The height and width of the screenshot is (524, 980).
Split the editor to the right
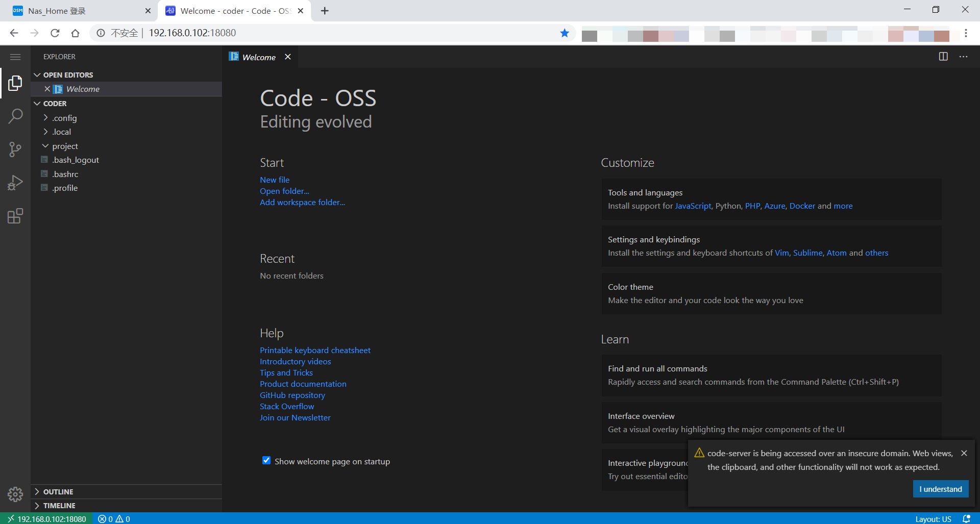[943, 57]
